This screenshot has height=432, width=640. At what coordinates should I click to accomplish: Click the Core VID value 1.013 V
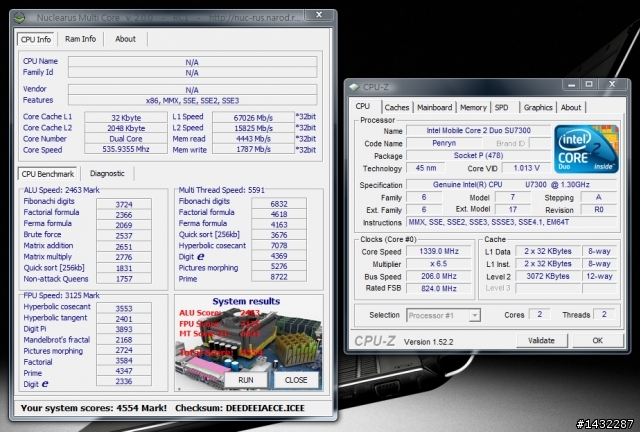tap(526, 168)
